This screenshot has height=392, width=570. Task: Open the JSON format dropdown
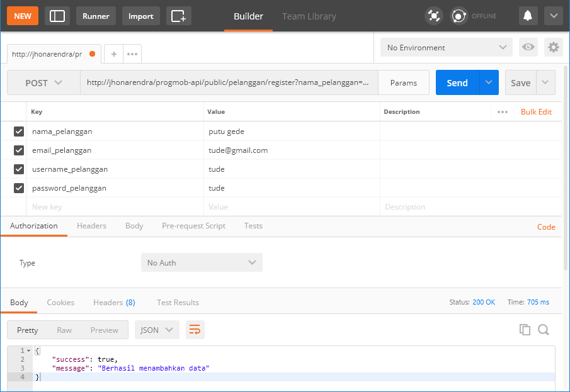[157, 330]
